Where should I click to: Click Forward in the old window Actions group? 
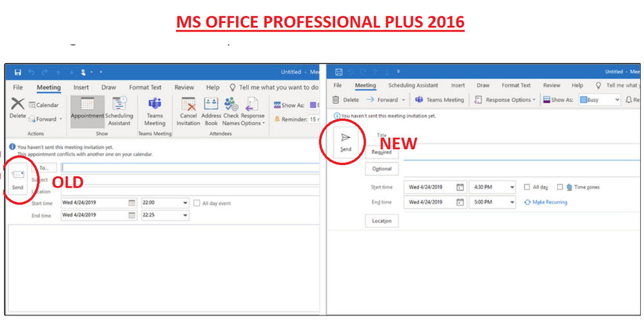45,119
